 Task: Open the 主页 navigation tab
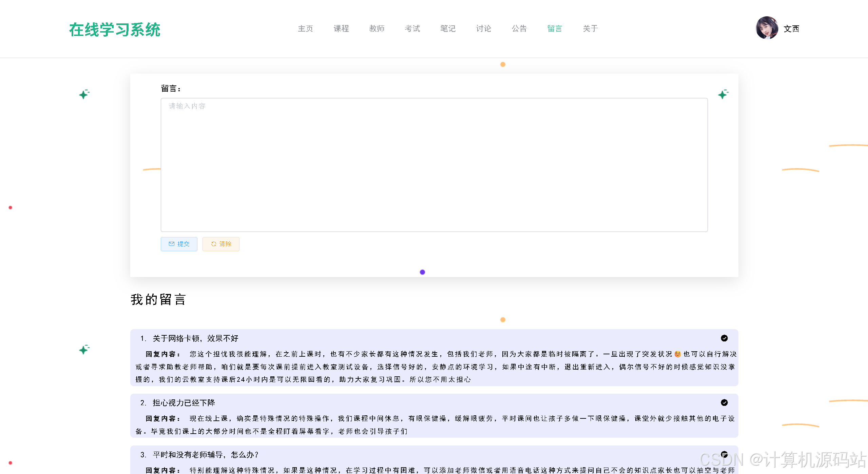click(305, 28)
